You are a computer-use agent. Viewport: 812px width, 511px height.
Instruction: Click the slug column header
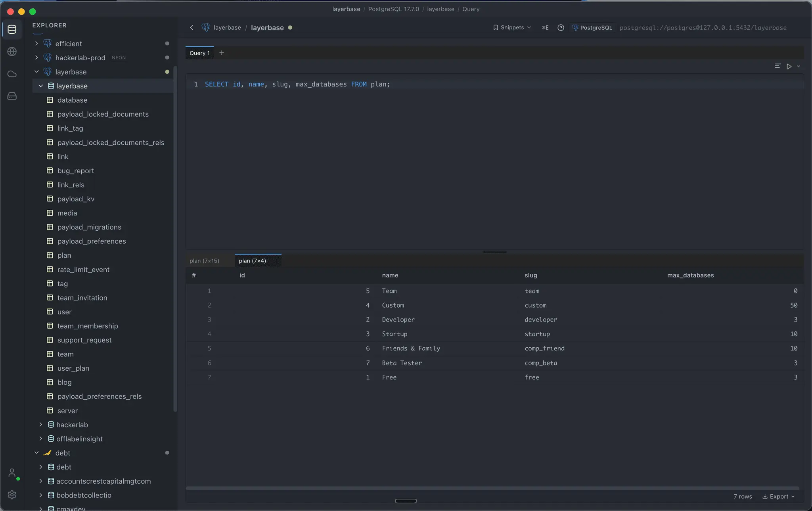[x=531, y=275]
